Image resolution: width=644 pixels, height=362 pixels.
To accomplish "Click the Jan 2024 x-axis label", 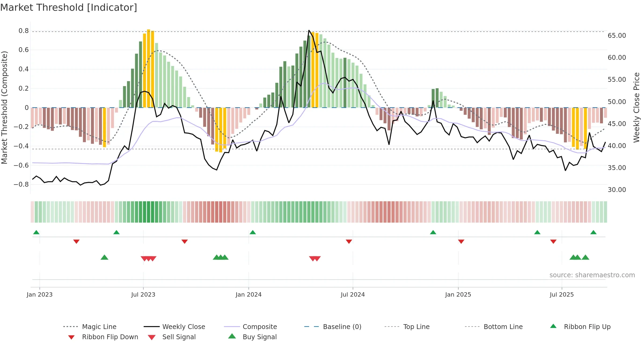I will tap(249, 295).
